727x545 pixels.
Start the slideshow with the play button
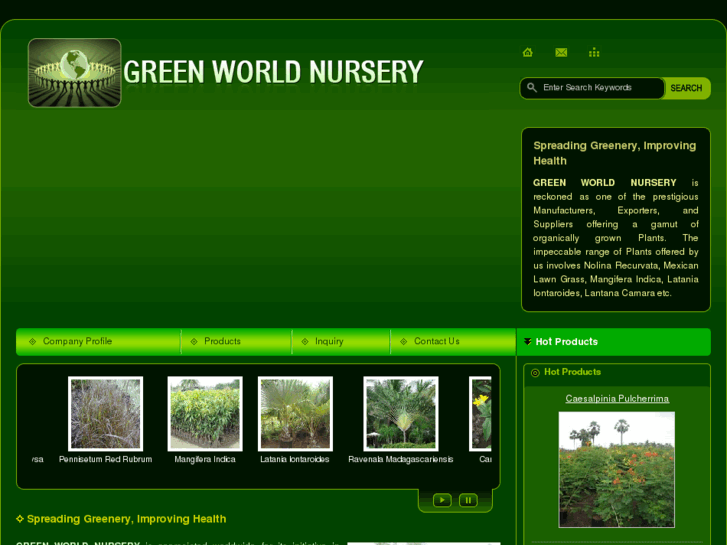coord(442,500)
